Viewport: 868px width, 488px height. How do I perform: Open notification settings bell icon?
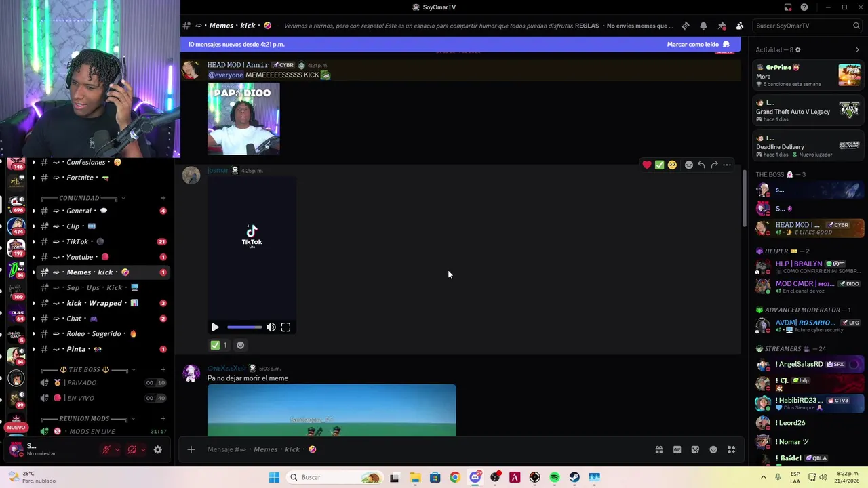[703, 26]
